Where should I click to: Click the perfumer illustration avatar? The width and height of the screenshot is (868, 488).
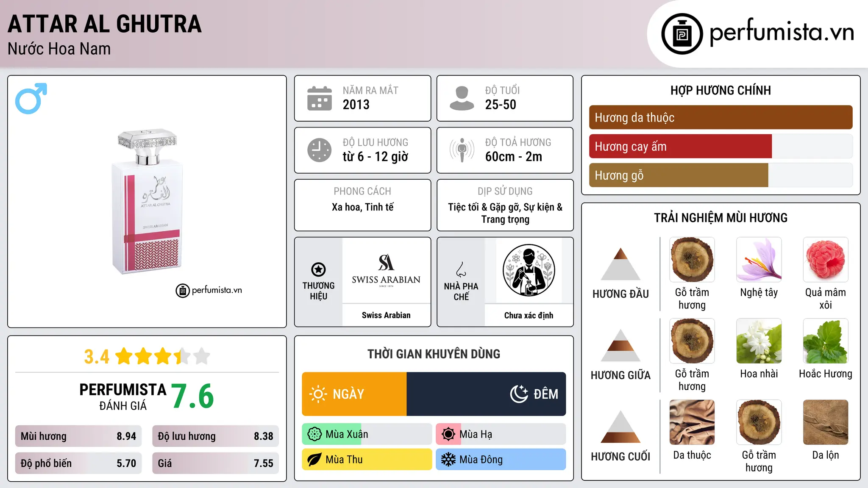[529, 270]
